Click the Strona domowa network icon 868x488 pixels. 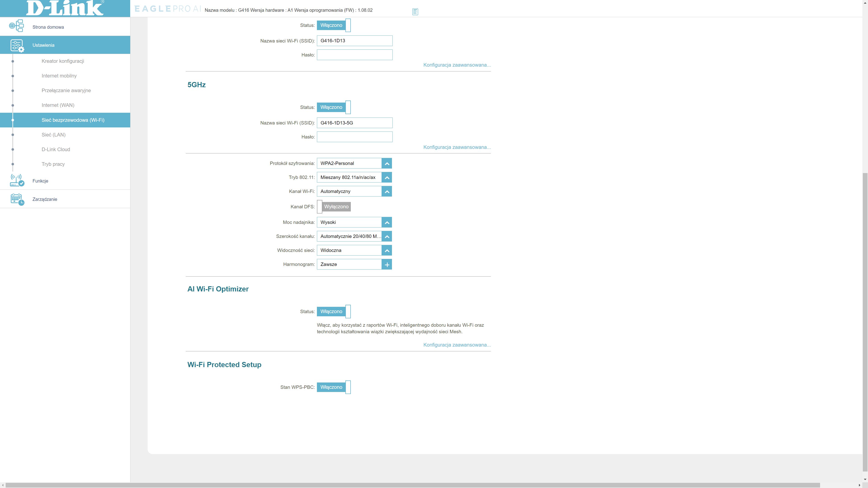coord(17,26)
